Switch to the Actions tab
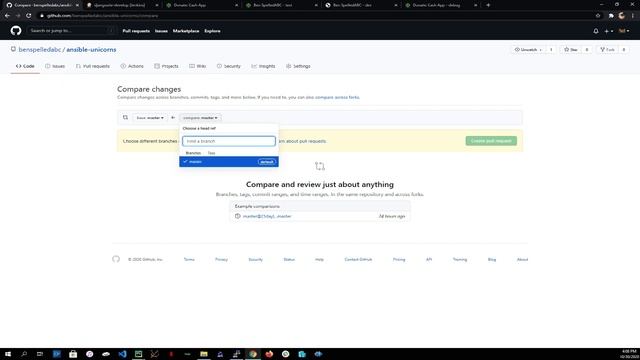The height and width of the screenshot is (360, 640). pos(132,66)
